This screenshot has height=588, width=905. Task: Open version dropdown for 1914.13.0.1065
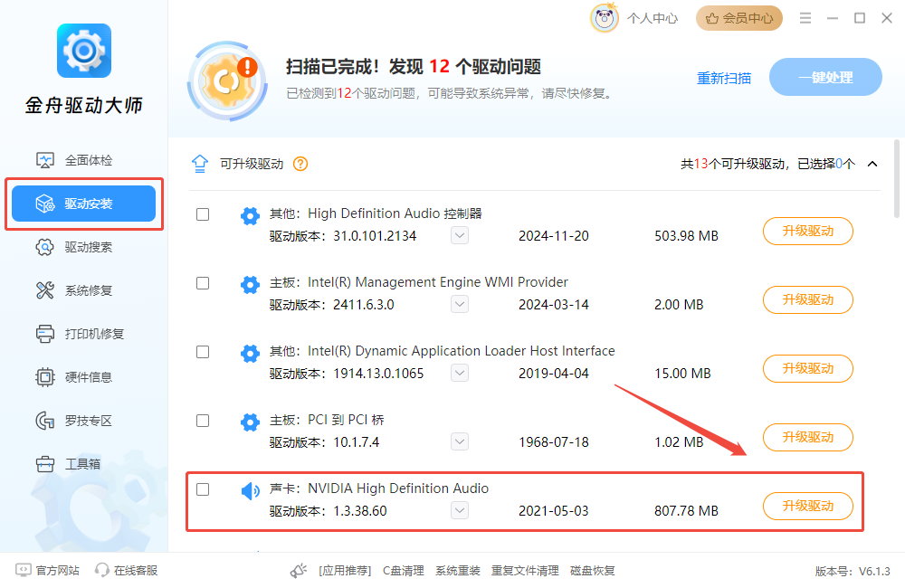(x=460, y=373)
